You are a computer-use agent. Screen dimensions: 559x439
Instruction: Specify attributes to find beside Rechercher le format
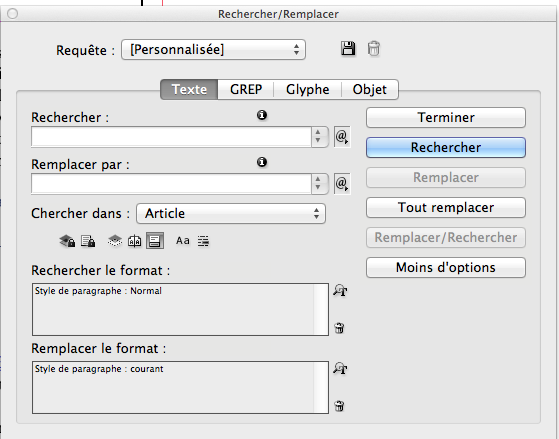pyautogui.click(x=340, y=291)
